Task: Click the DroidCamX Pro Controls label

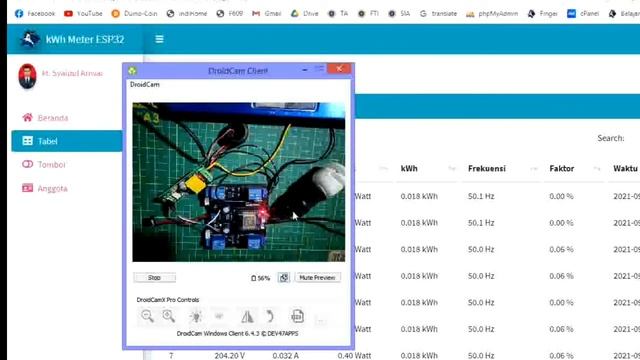Action: (x=168, y=300)
